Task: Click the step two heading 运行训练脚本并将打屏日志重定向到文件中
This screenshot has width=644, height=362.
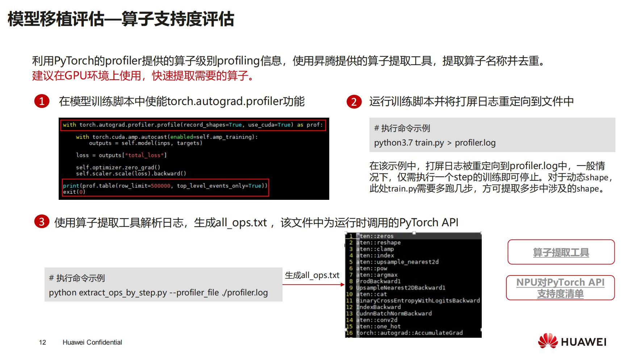Action: [x=472, y=101]
